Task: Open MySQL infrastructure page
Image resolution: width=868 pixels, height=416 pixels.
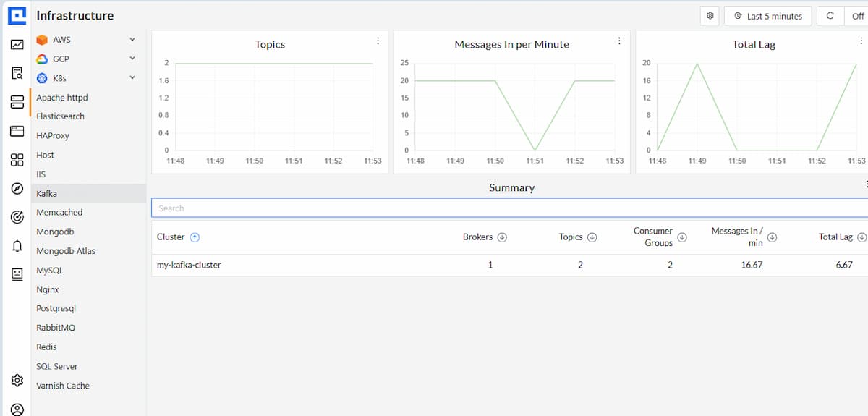Action: coord(50,270)
